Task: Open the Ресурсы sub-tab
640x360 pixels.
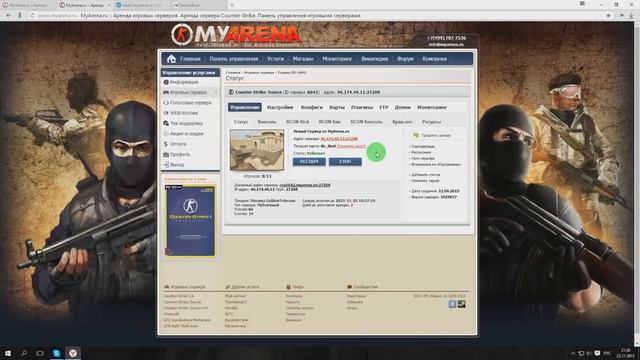Action: tap(431, 122)
